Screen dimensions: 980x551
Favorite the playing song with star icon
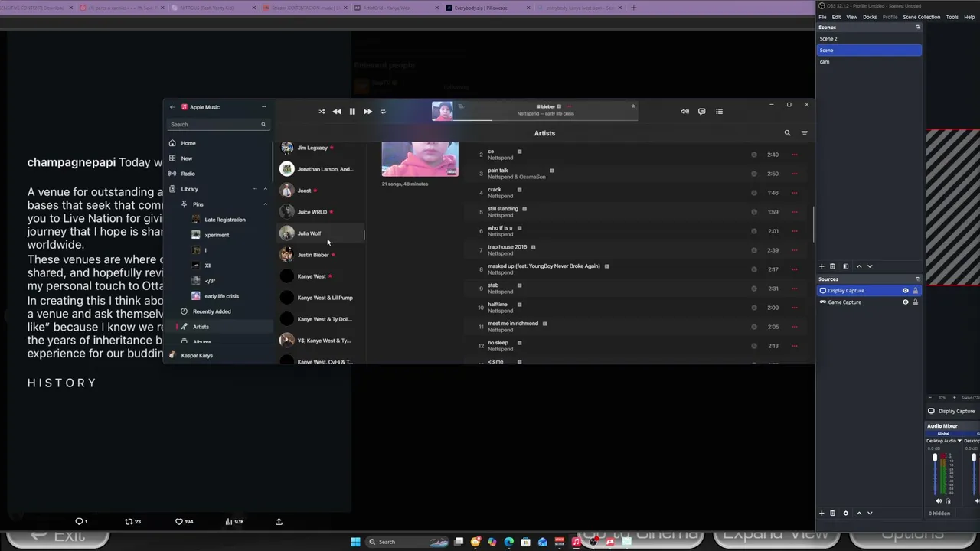[633, 106]
